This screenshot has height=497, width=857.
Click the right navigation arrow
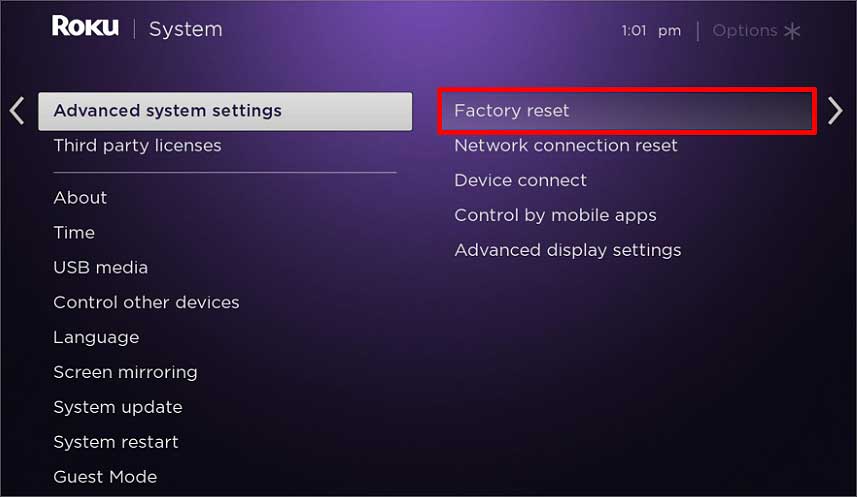[836, 110]
